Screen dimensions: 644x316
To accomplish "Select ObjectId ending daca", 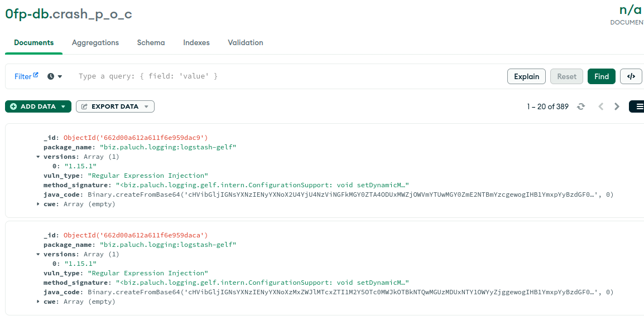I will coord(136,235).
